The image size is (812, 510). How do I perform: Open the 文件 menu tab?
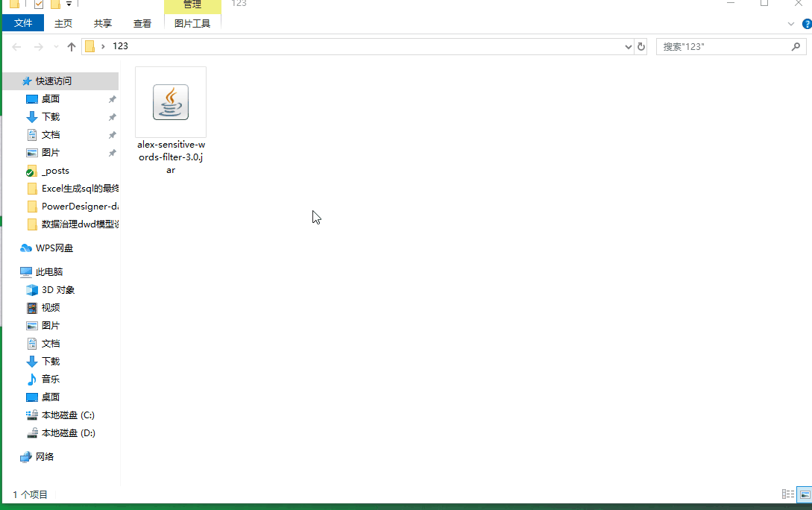point(23,23)
